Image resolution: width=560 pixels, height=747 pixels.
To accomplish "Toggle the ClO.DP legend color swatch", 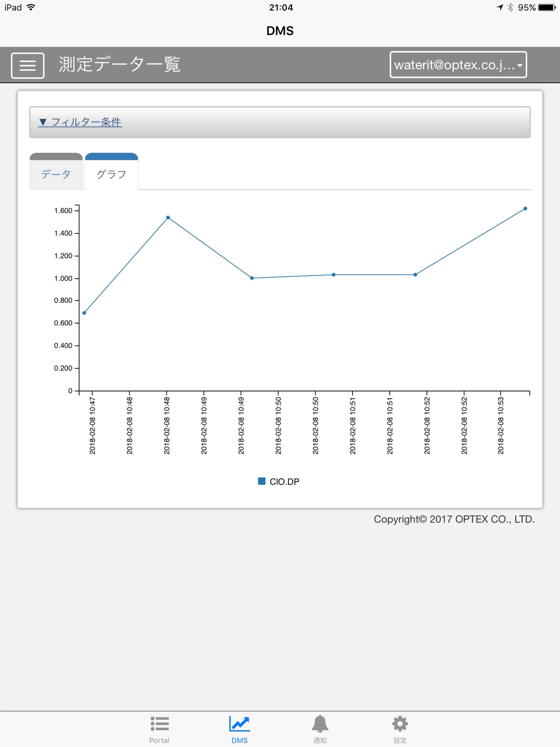I will (261, 481).
